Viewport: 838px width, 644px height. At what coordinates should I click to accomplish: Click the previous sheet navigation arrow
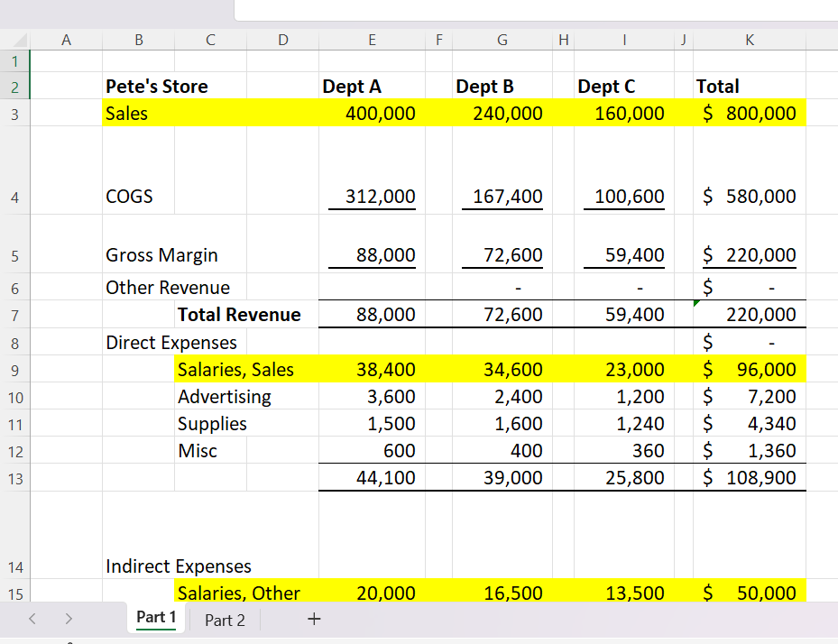point(33,620)
